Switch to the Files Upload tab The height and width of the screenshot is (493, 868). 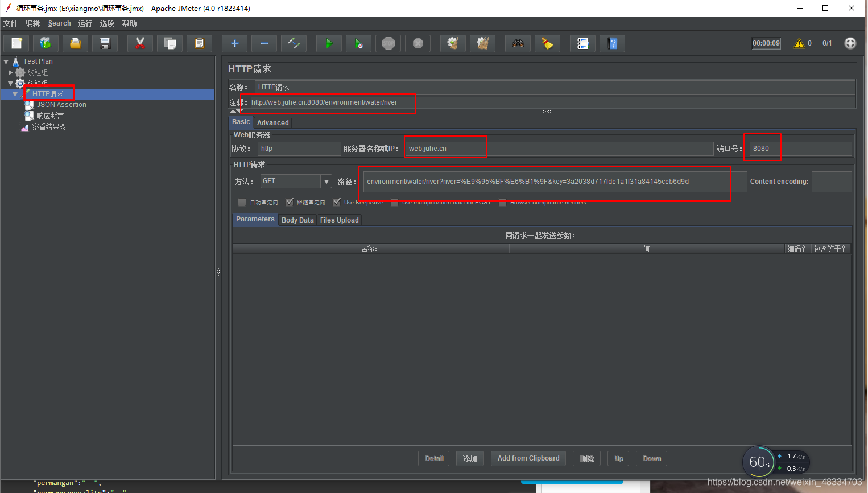pyautogui.click(x=339, y=220)
